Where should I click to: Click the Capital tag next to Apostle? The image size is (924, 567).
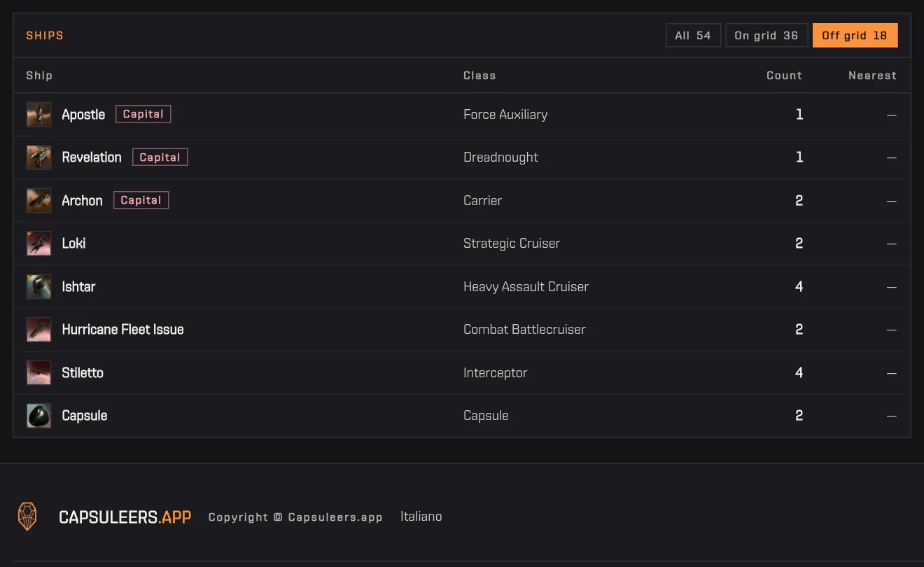[x=143, y=114]
